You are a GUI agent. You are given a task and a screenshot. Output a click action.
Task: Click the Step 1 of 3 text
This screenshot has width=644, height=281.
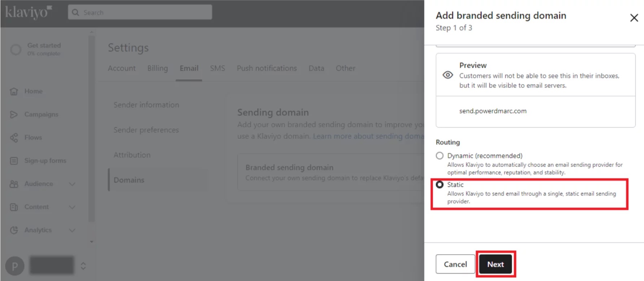click(454, 28)
